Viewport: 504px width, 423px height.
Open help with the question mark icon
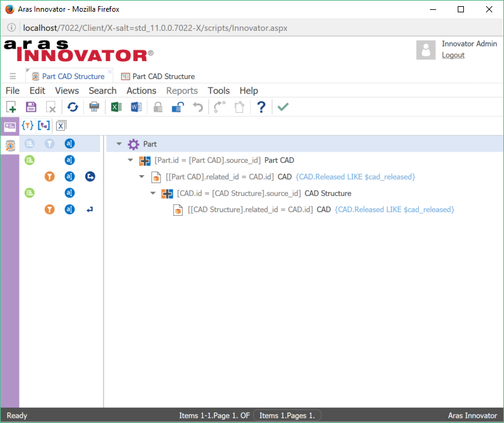click(x=261, y=107)
